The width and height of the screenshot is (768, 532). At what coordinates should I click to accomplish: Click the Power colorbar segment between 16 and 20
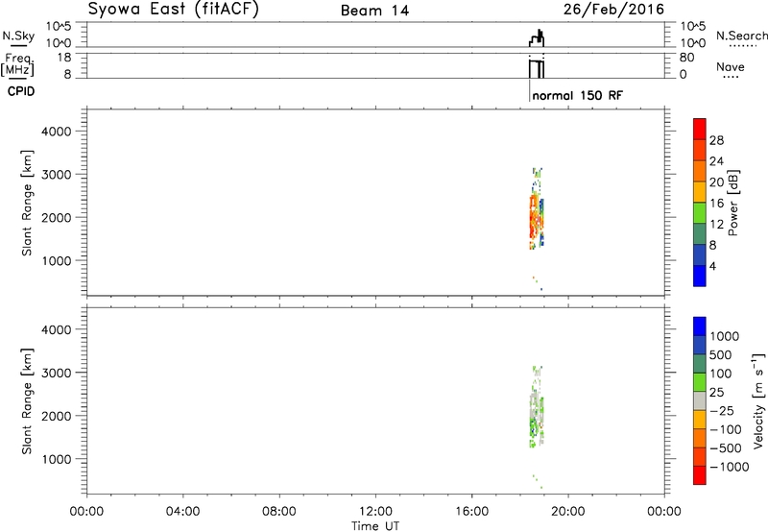click(700, 192)
